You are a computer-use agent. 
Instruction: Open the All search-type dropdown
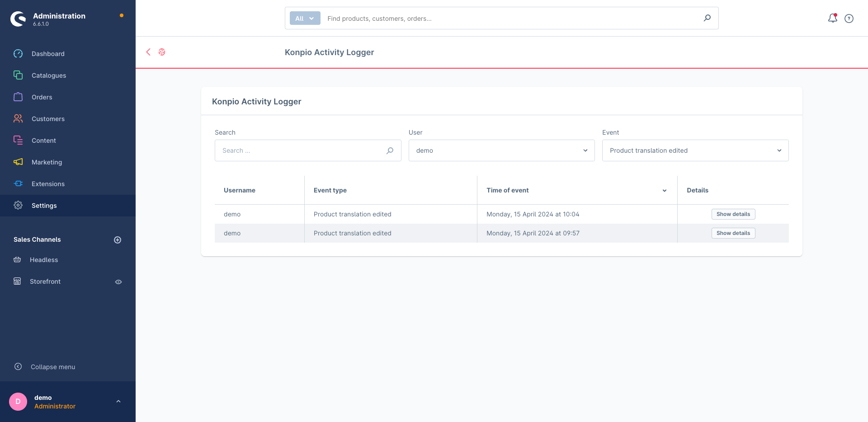tap(305, 18)
